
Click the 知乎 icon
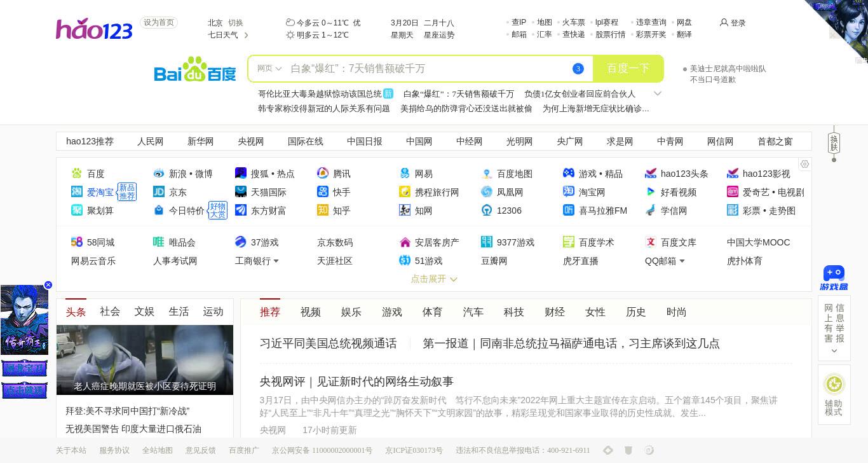(x=323, y=210)
